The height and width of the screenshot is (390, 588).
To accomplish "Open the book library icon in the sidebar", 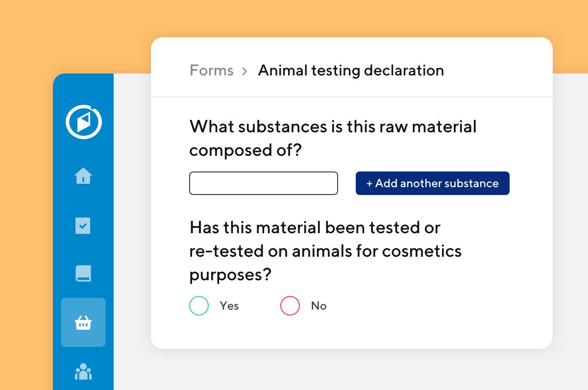I will 83,273.
